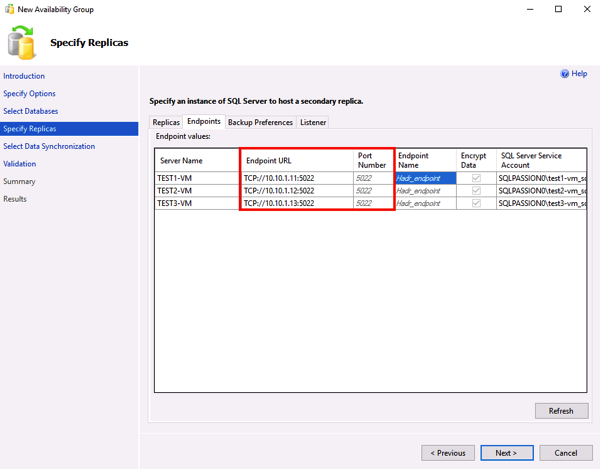Close the New Availability Group window
This screenshot has height=469, width=600.
(x=587, y=9)
